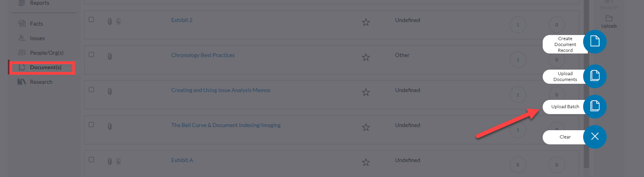Click the attachment paperclip icon for Exhibit 2
644x177 pixels.
coord(110,21)
